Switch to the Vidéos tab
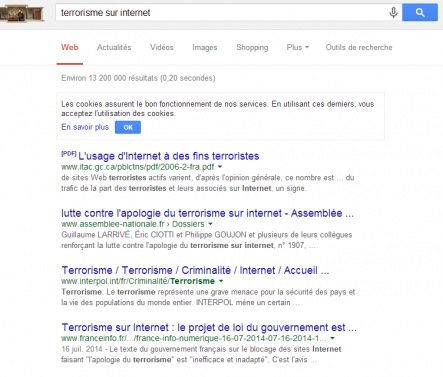443x377 pixels. [x=162, y=47]
